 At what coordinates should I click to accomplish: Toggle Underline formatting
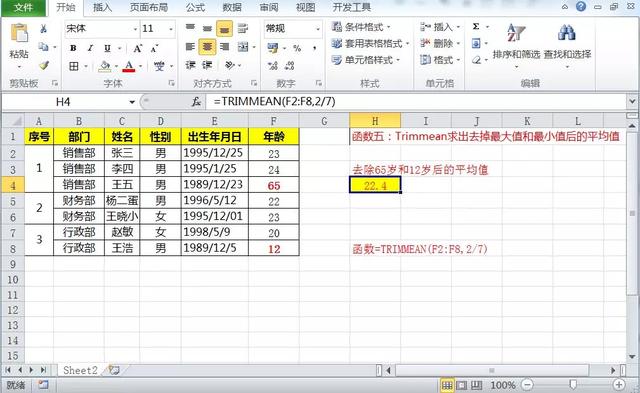107,48
